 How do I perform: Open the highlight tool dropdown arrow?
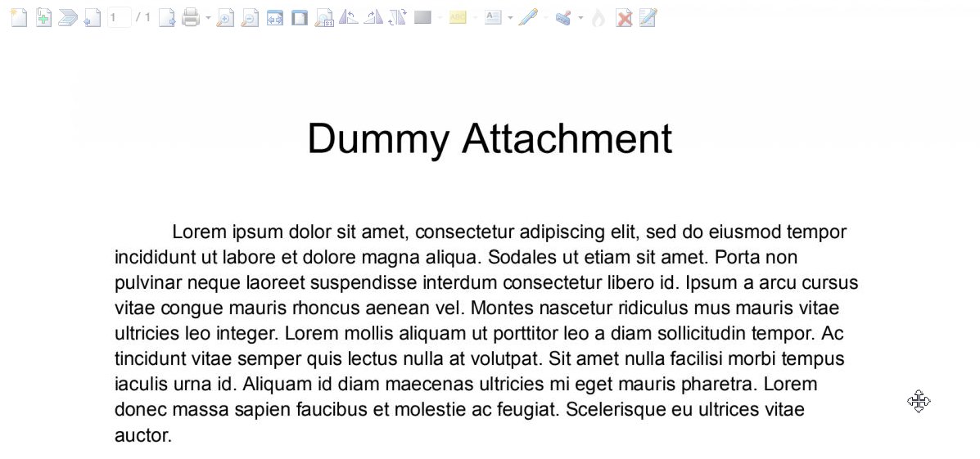pyautogui.click(x=475, y=18)
